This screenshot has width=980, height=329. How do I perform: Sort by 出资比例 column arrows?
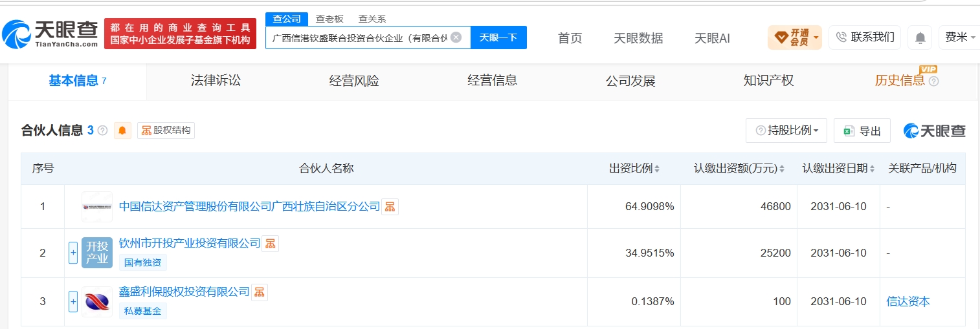click(657, 169)
